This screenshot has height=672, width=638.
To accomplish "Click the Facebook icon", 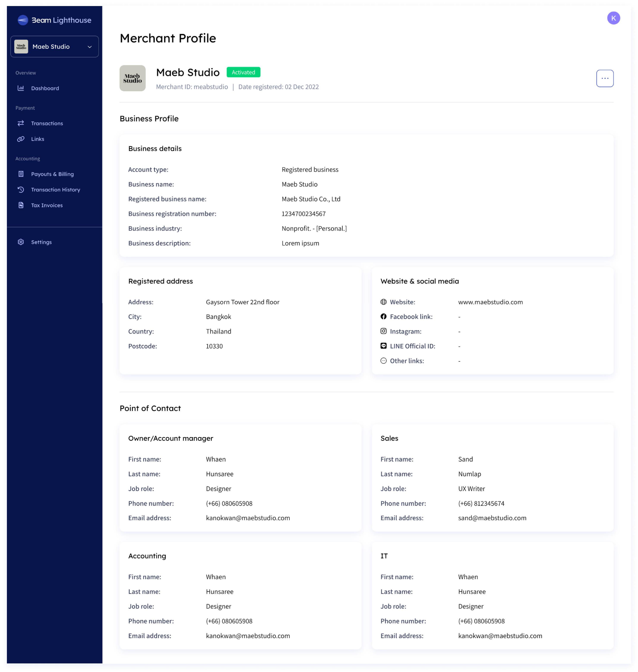I will (x=383, y=316).
